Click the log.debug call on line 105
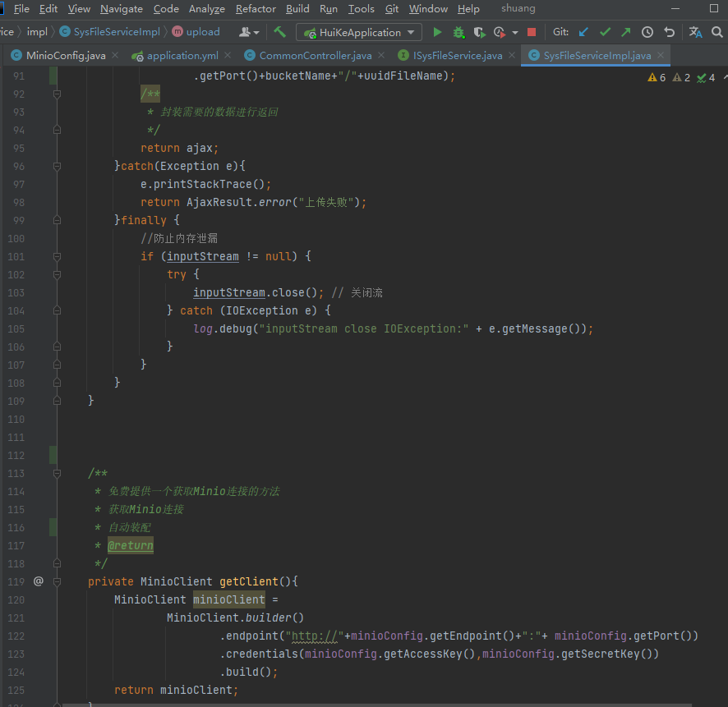The width and height of the screenshot is (728, 707). click(393, 328)
